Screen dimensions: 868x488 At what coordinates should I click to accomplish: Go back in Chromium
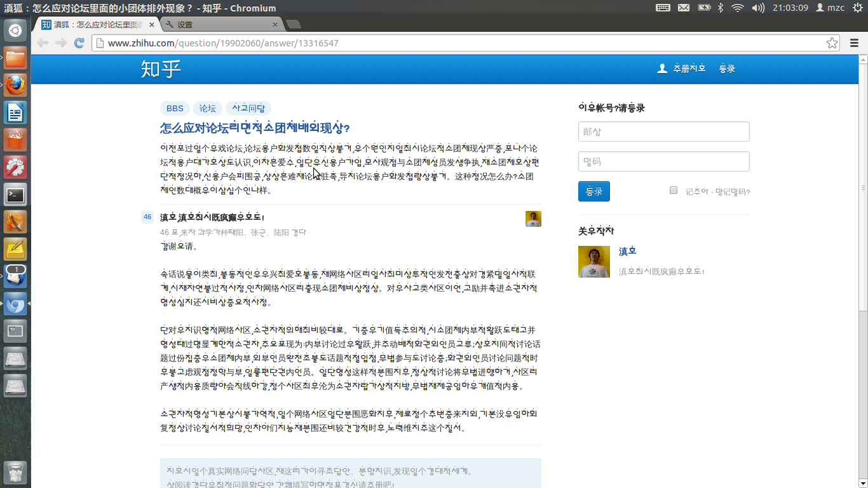point(43,43)
